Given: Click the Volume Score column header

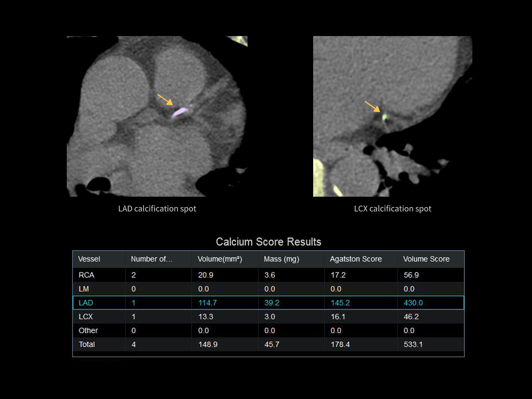Looking at the screenshot, I should pos(426,259).
